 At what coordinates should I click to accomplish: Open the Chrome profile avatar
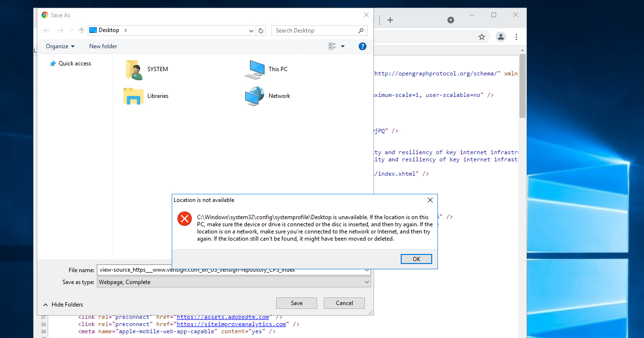point(500,37)
